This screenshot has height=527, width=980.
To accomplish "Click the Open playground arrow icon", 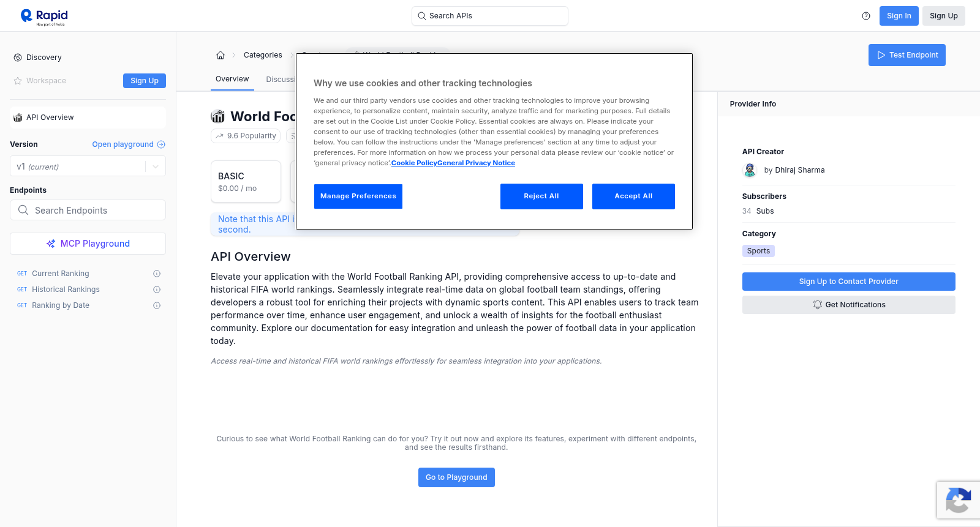I will coord(161,144).
